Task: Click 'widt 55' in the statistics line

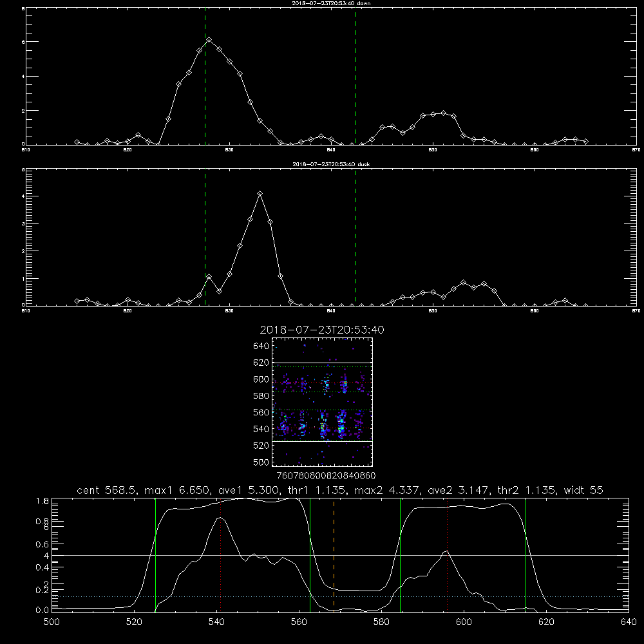Action: pyautogui.click(x=583, y=490)
